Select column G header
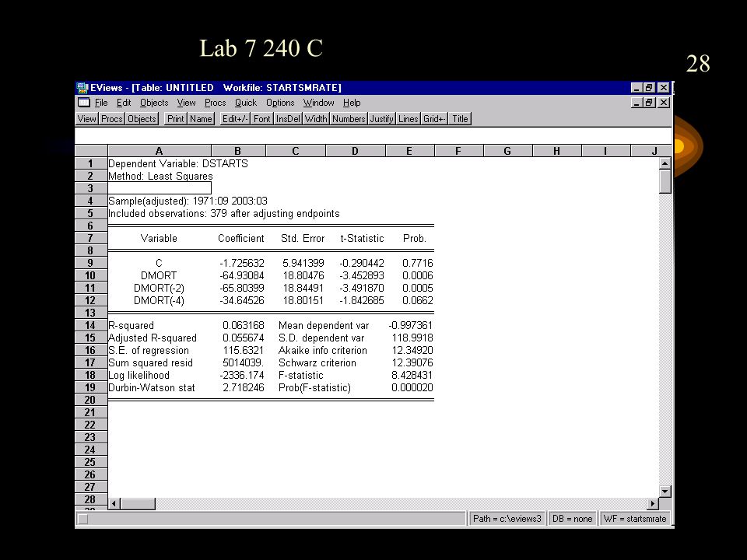Image resolution: width=747 pixels, height=560 pixels. pos(507,151)
